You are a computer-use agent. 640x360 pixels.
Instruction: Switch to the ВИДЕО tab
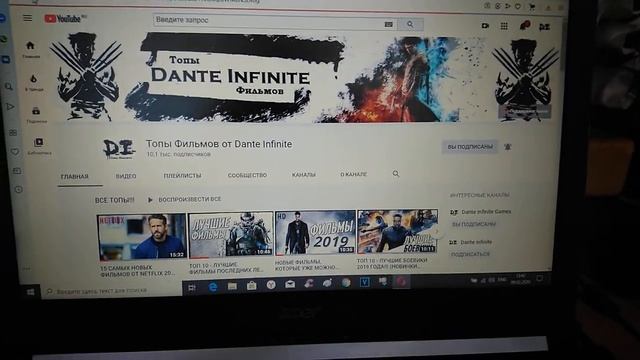point(126,176)
